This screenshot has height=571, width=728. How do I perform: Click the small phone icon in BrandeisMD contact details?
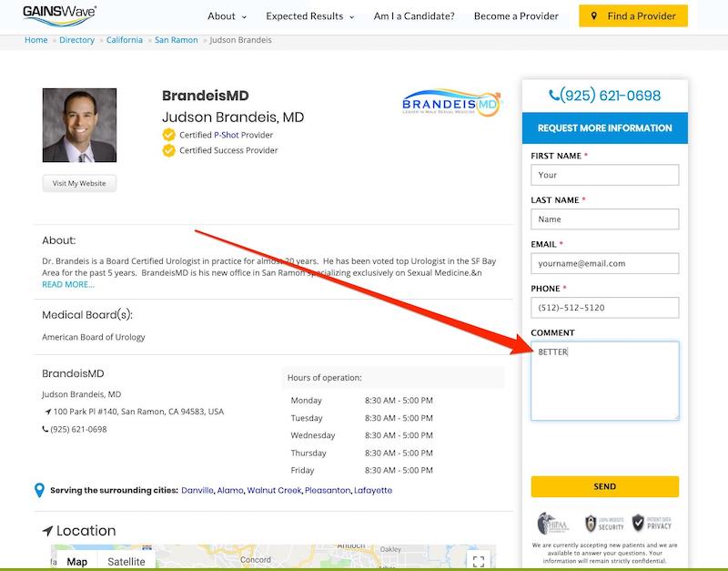tap(45, 429)
